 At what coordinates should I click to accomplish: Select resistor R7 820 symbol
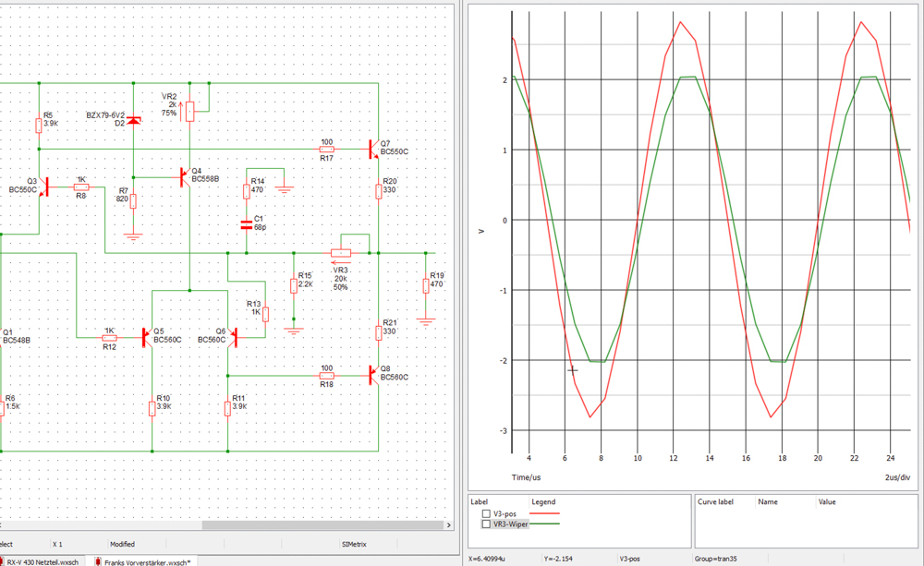[133, 201]
